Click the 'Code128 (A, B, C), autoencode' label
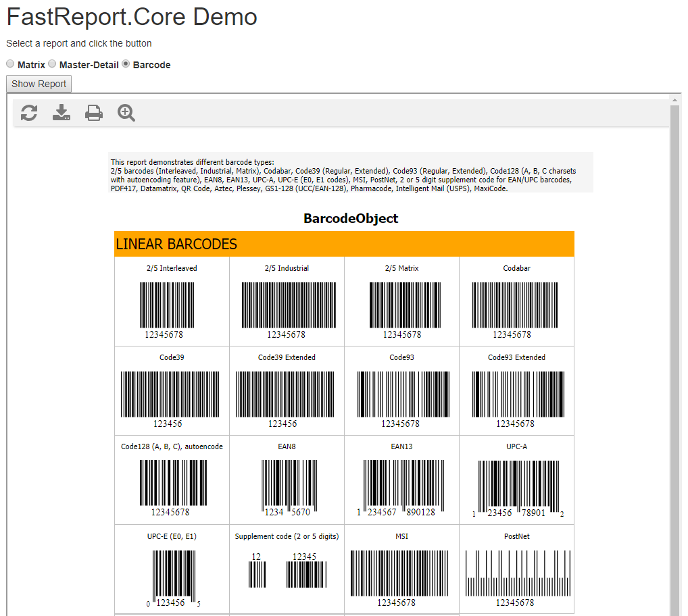The width and height of the screenshot is (688, 616). (172, 446)
